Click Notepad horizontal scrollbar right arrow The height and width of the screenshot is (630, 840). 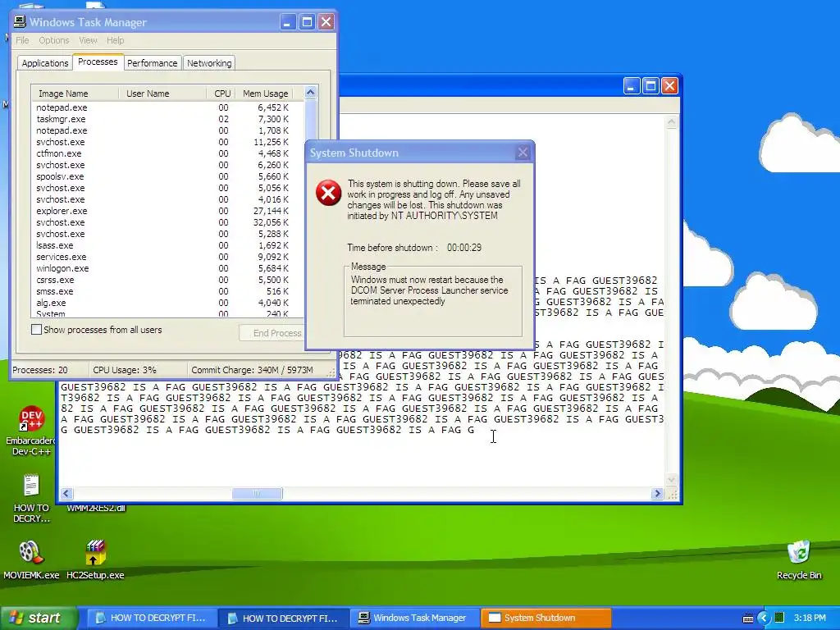pyautogui.click(x=657, y=493)
